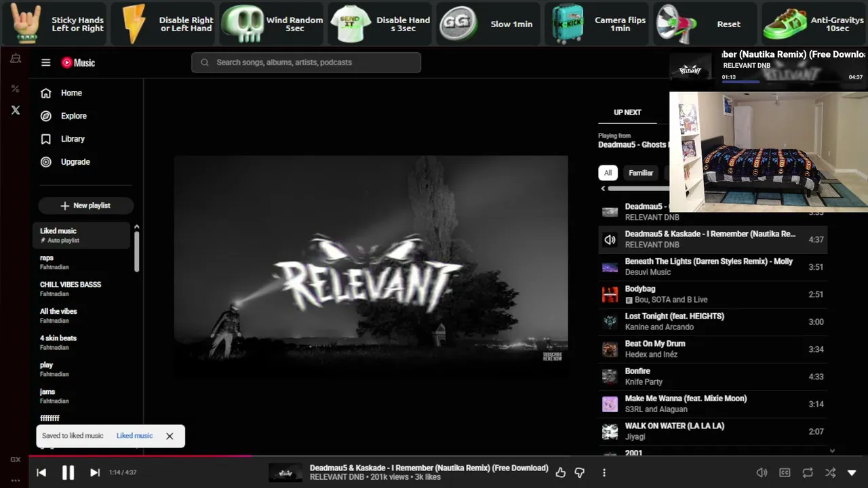Play 'Lost Tonight (feat. HEIGHTS)' from queue

[713, 321]
